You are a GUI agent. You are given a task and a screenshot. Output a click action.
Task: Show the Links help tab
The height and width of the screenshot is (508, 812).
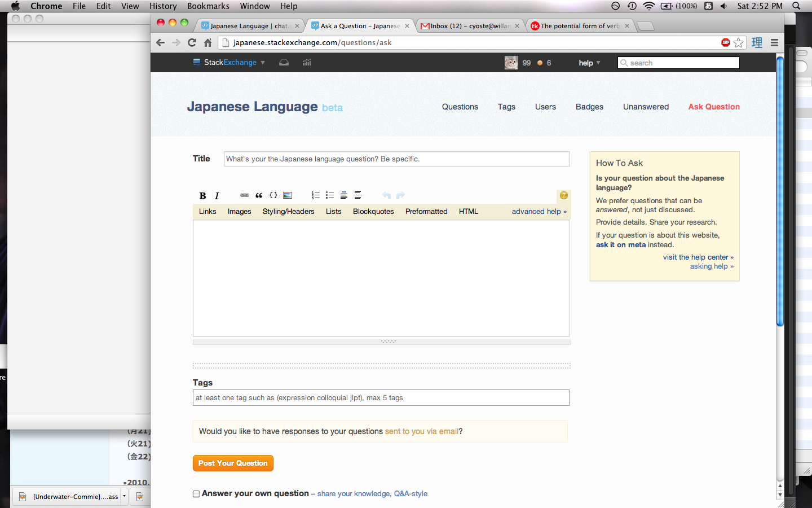(208, 211)
